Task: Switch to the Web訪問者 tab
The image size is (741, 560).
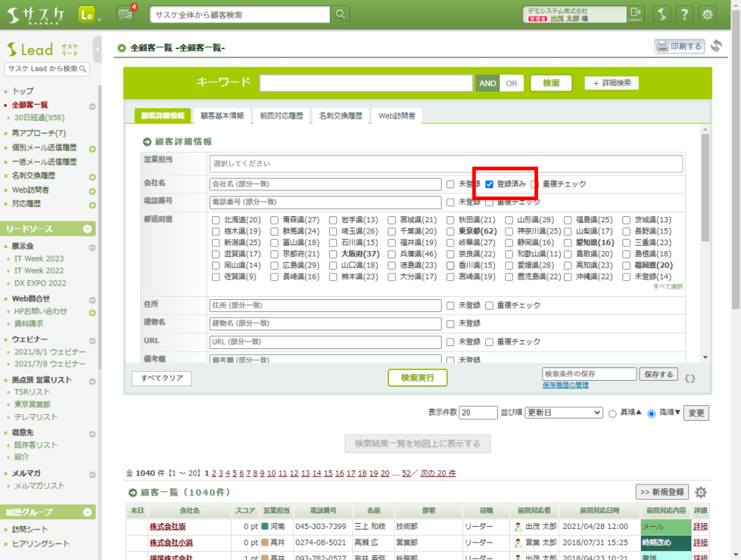Action: tap(396, 116)
